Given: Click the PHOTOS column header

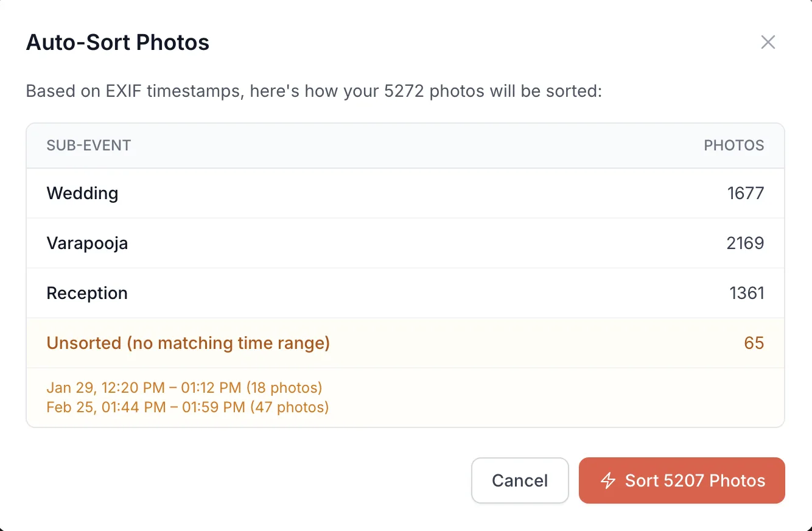Looking at the screenshot, I should pos(733,145).
